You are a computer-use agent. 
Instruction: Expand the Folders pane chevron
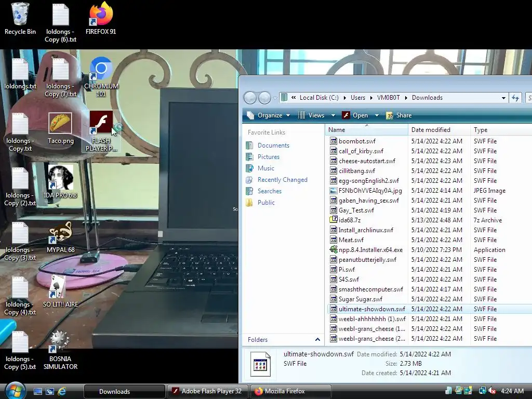(x=317, y=339)
